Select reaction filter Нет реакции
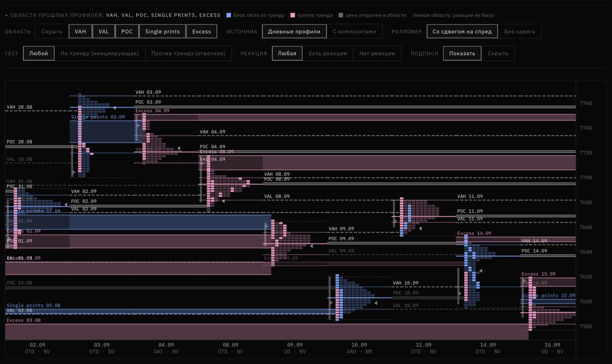 [x=377, y=53]
